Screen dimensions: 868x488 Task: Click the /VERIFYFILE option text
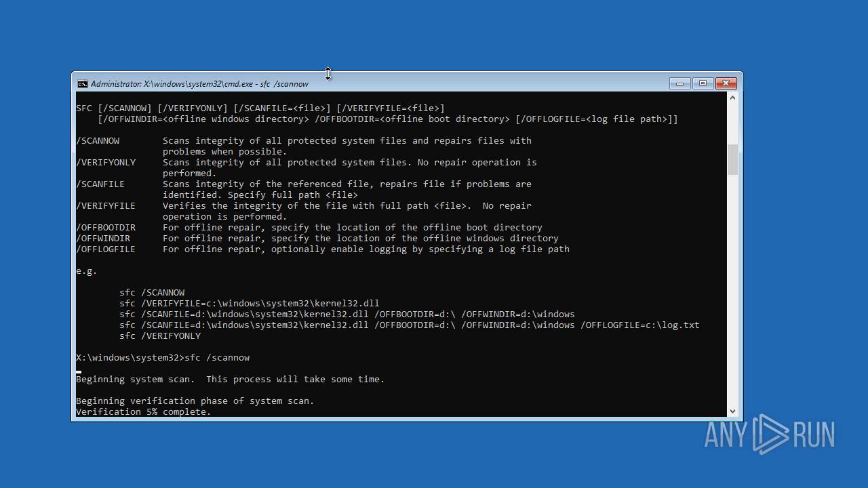tap(106, 206)
